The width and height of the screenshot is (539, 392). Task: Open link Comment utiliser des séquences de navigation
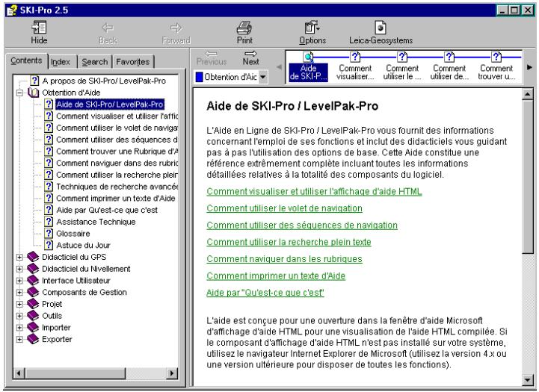pyautogui.click(x=302, y=225)
